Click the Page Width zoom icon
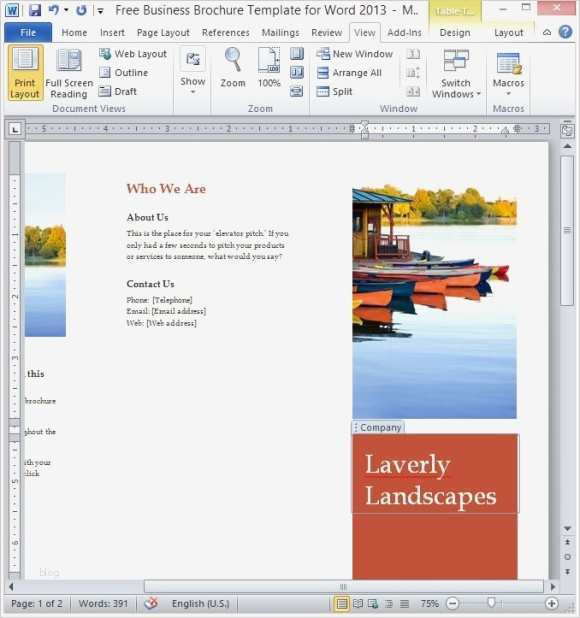 297,91
